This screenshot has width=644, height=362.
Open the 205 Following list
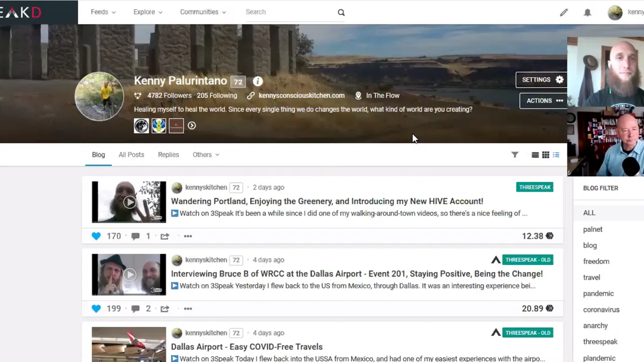click(217, 96)
